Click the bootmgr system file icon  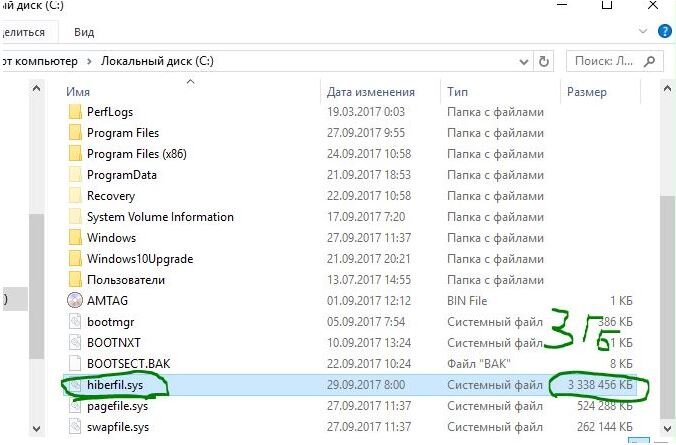point(75,322)
